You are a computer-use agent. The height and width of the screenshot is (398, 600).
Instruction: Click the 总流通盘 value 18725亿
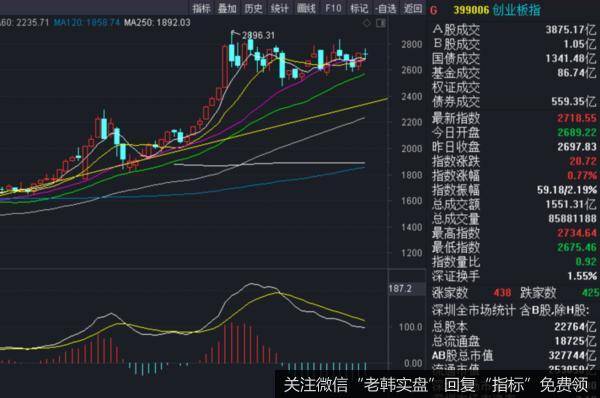pyautogui.click(x=575, y=341)
